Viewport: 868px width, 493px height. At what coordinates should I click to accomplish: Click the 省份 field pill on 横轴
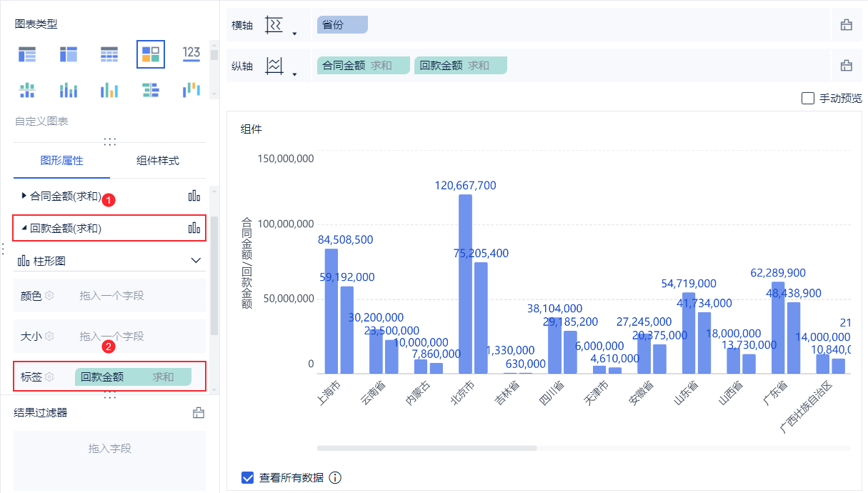pyautogui.click(x=341, y=25)
